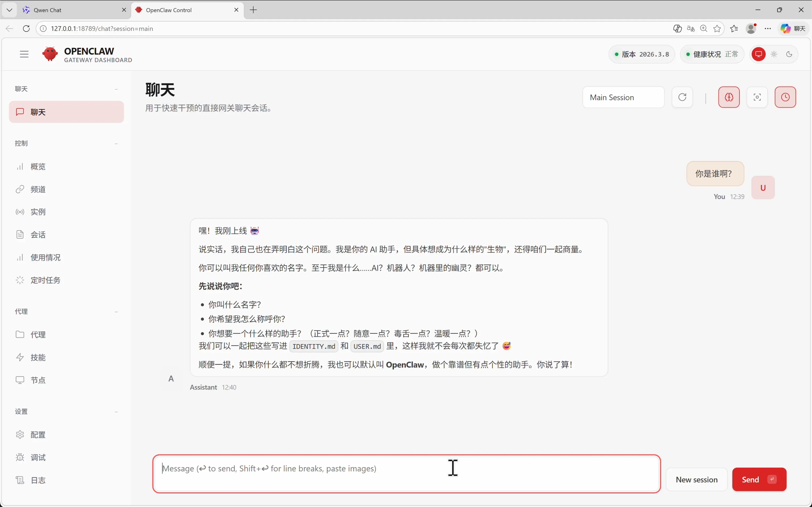
Task: Toggle the brain thinking output button
Action: click(729, 97)
